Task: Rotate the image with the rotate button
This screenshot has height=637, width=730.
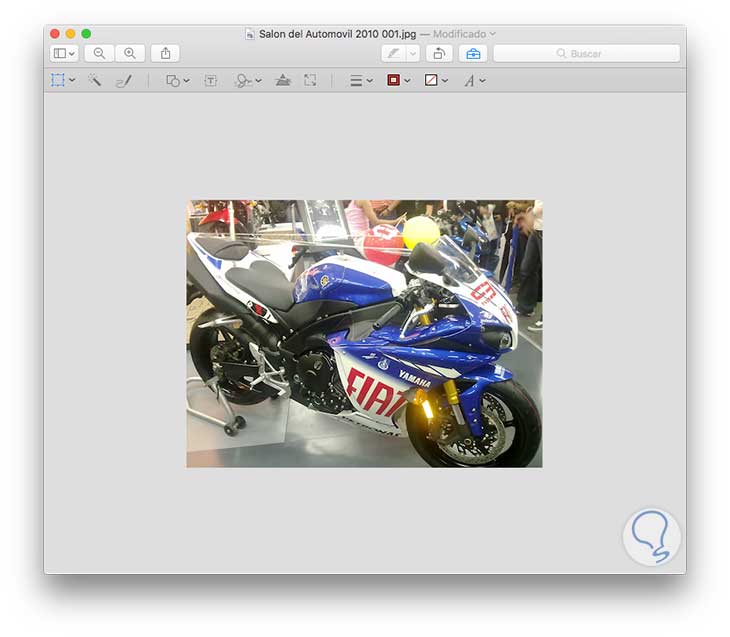Action: pyautogui.click(x=439, y=54)
